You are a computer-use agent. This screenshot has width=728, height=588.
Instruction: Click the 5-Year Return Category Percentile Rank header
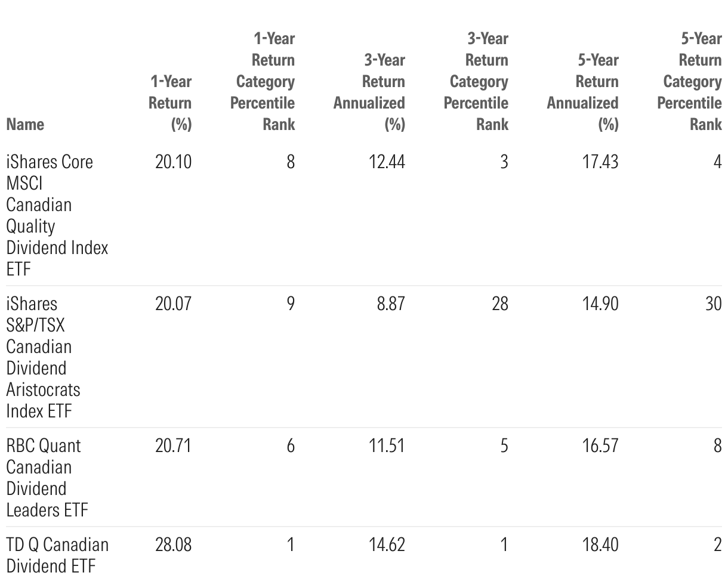coord(690,81)
